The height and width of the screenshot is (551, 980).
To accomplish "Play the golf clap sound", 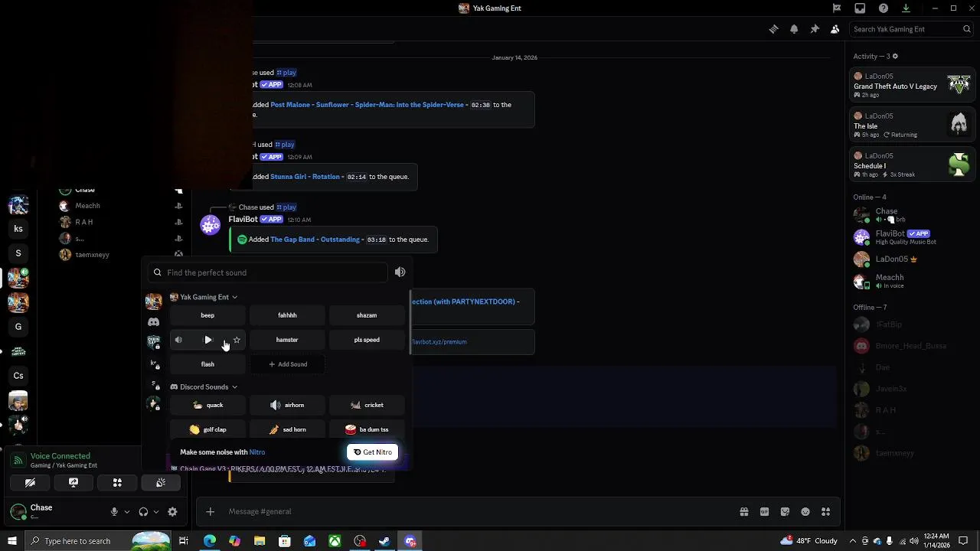I will click(207, 429).
